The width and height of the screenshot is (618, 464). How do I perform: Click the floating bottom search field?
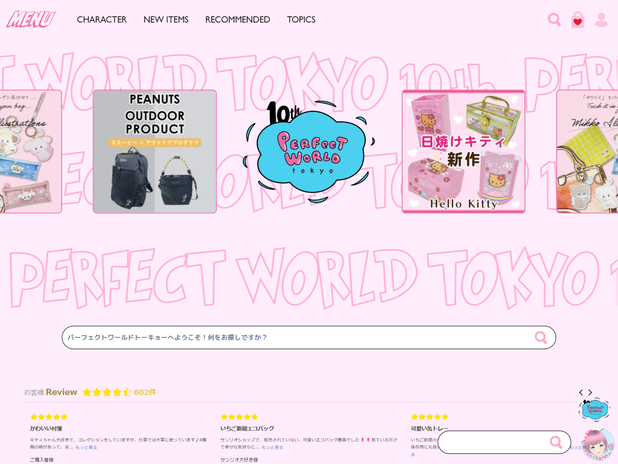504,442
